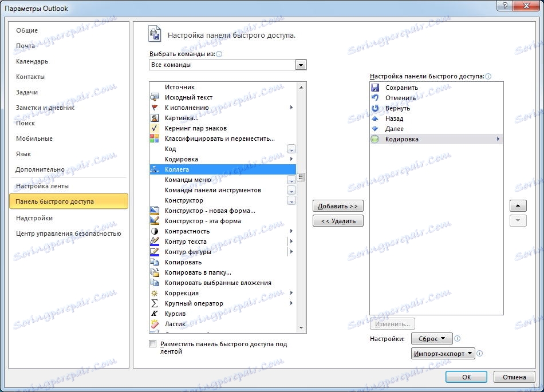The width and height of the screenshot is (544, 392).
Task: Click the green circle icon of Кодировка
Action: click(x=375, y=139)
